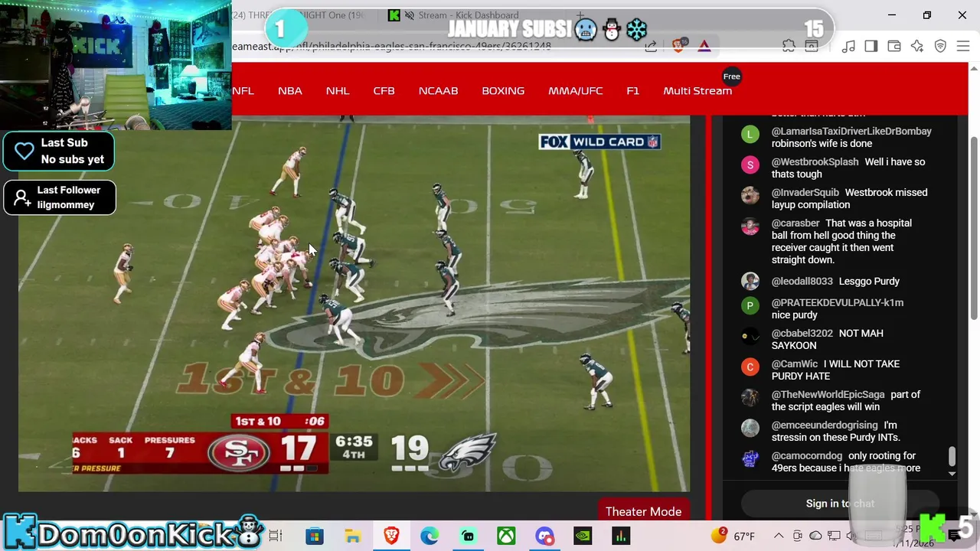
Task: Open the Brave Wallet icon
Action: coord(894,47)
